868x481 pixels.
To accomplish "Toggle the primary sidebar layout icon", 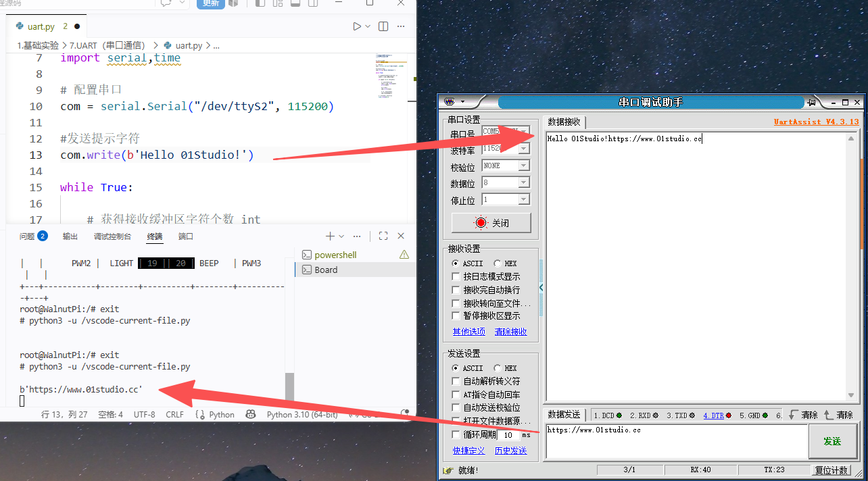I will click(260, 3).
